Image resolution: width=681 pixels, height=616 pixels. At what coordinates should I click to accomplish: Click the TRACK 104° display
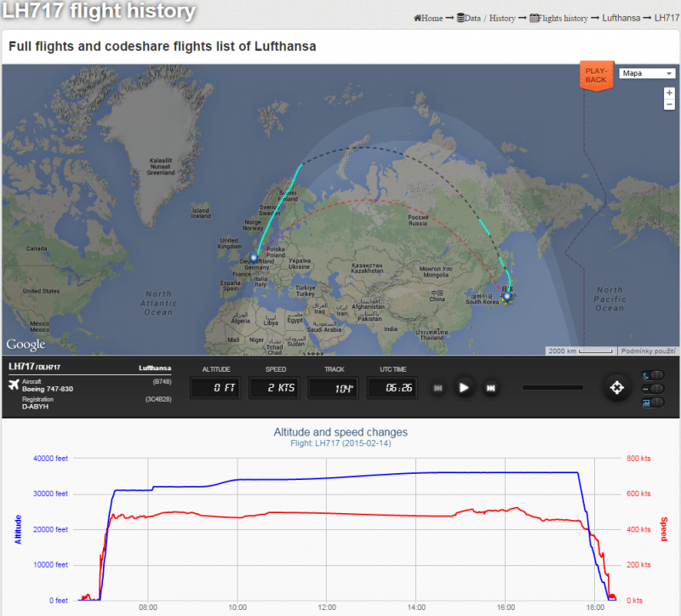tap(334, 388)
